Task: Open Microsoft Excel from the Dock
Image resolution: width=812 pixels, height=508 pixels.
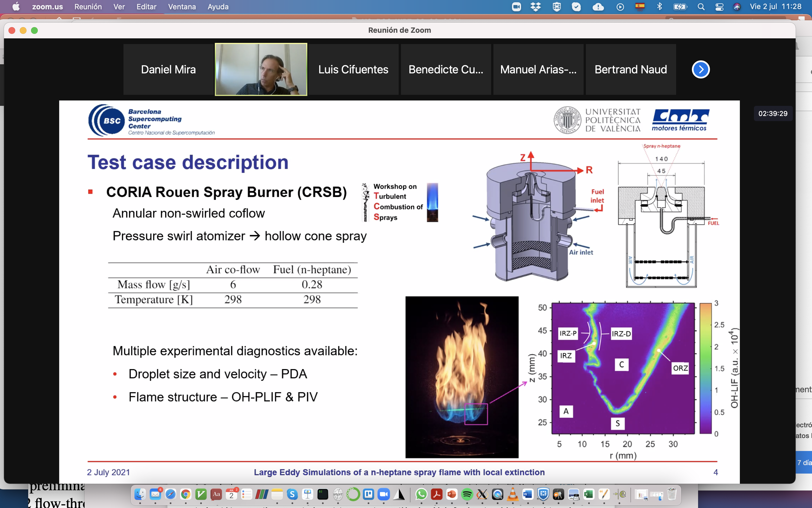Action: coord(589,494)
